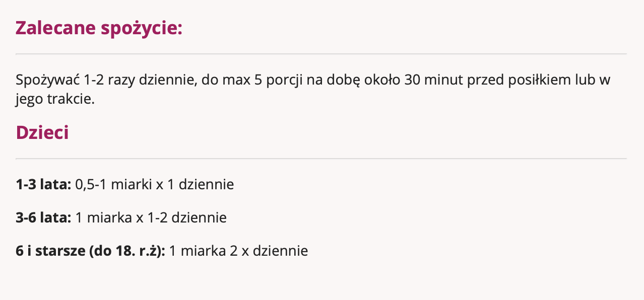Viewport: 644px width, 300px height.
Task: Click the '0,5-1 miarki x 1 dziennie' text
Action: click(x=155, y=184)
